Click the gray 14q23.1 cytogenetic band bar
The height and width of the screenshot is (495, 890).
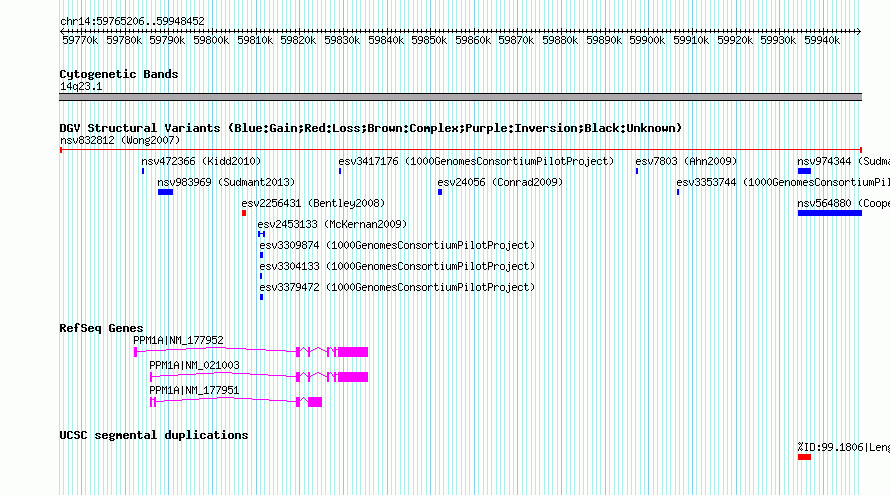click(x=460, y=97)
